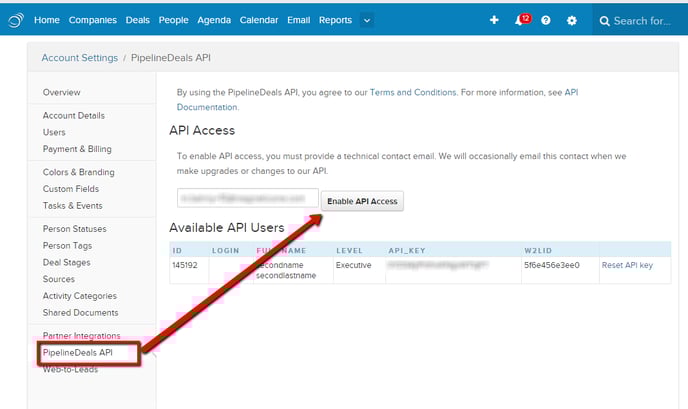This screenshot has width=688, height=409.
Task: Open Email in top navigation
Action: point(298,20)
